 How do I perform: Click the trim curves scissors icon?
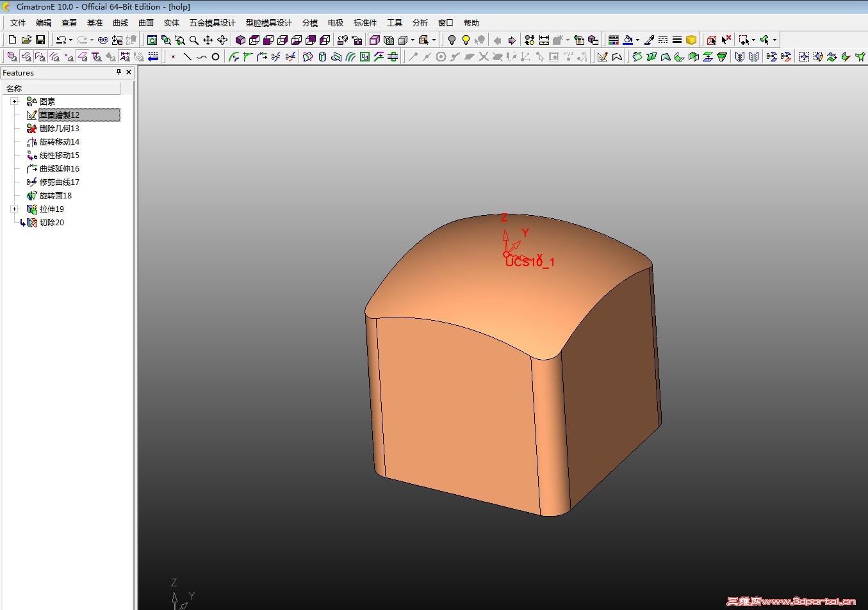[x=276, y=57]
